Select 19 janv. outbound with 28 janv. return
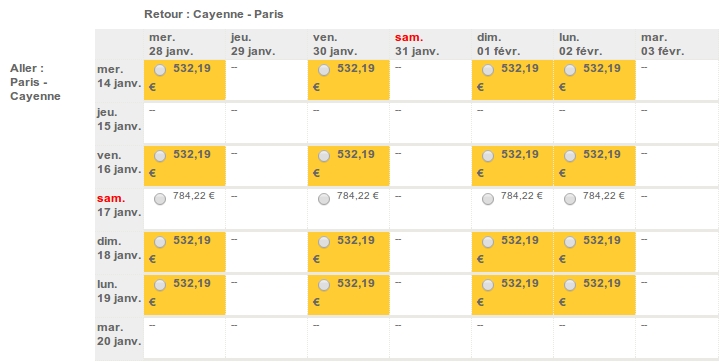Viewport: 728px width, 362px height. pyautogui.click(x=160, y=285)
